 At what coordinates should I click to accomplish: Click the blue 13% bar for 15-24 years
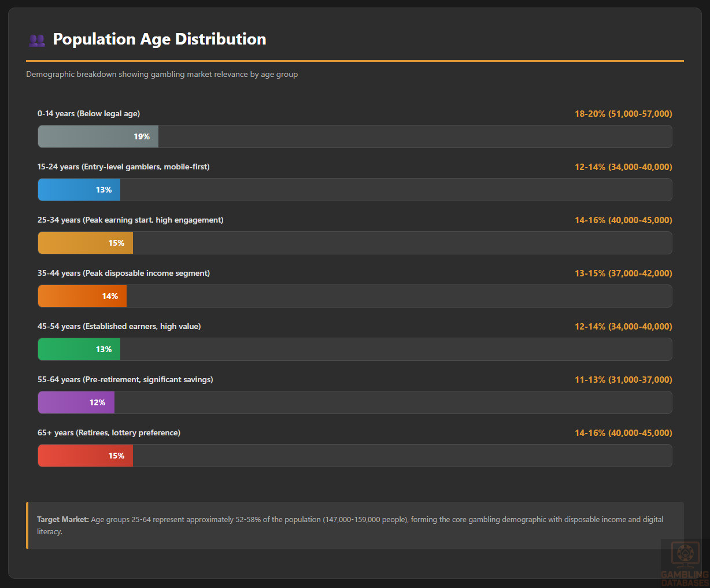[79, 190]
